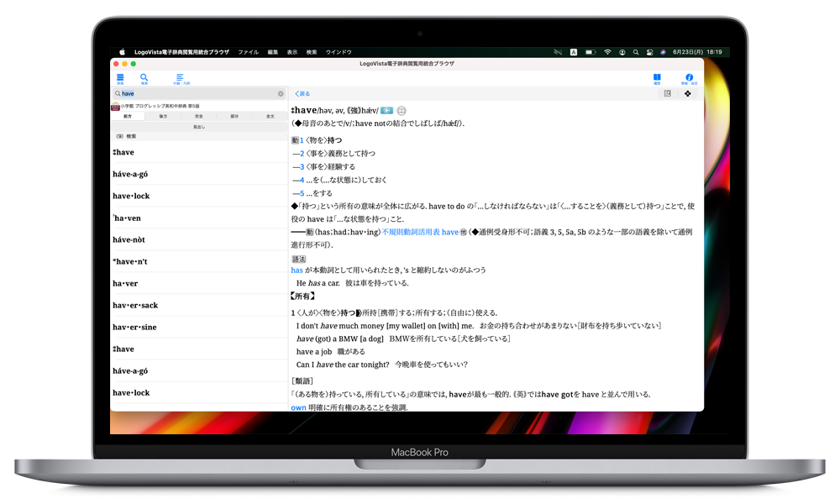Select the hav·er·sack result
The width and height of the screenshot is (840, 504).
click(x=199, y=305)
